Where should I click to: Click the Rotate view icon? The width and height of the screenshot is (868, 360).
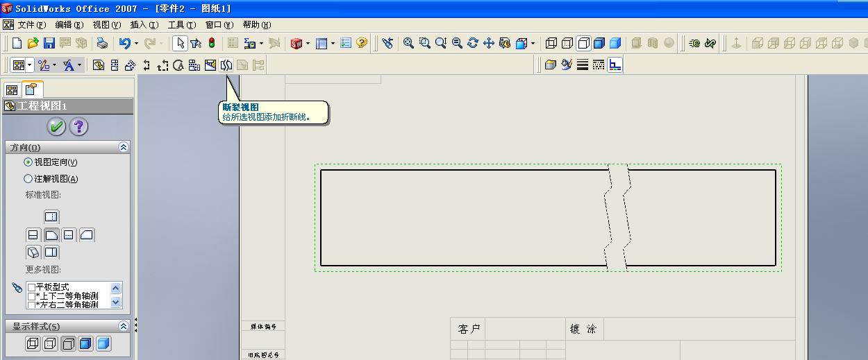click(x=473, y=43)
